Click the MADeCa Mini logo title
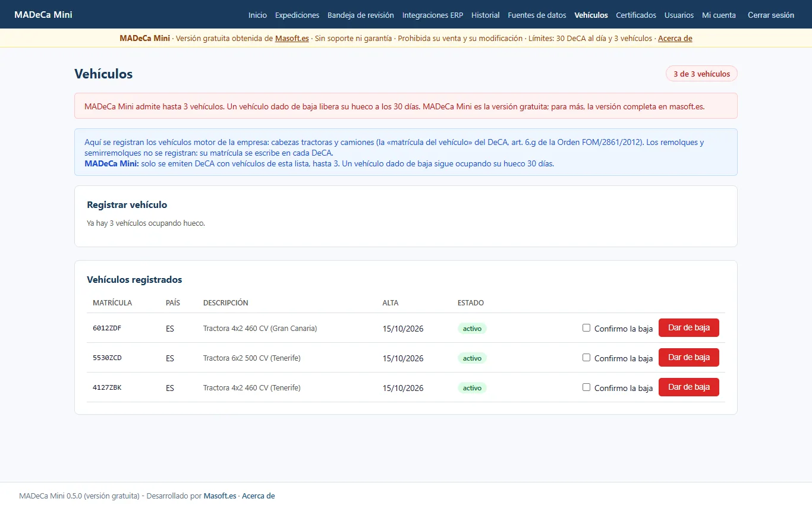The height and width of the screenshot is (511, 812). click(x=43, y=14)
